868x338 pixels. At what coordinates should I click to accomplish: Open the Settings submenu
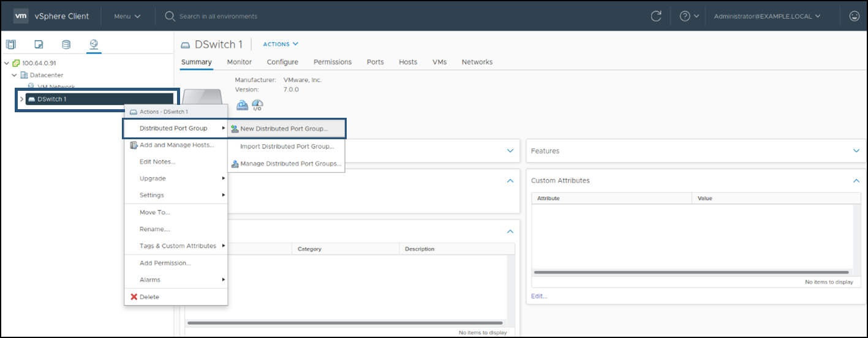(x=176, y=195)
